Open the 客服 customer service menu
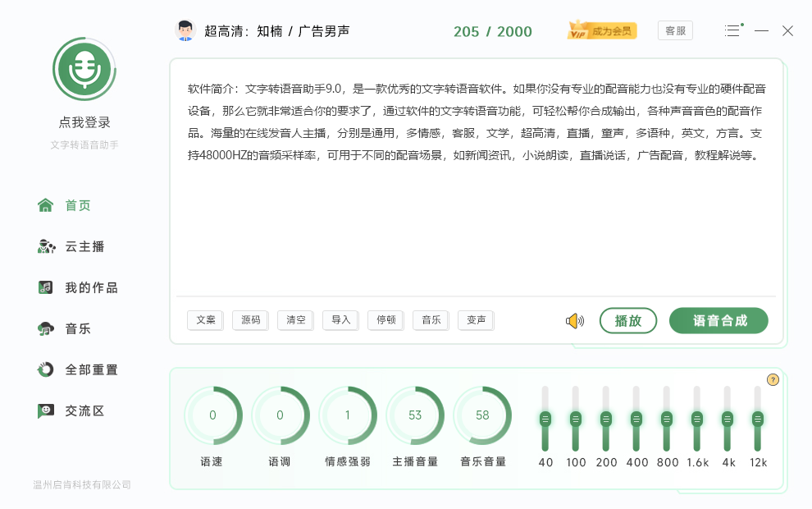Screen dimensions: 812x509 [675, 30]
